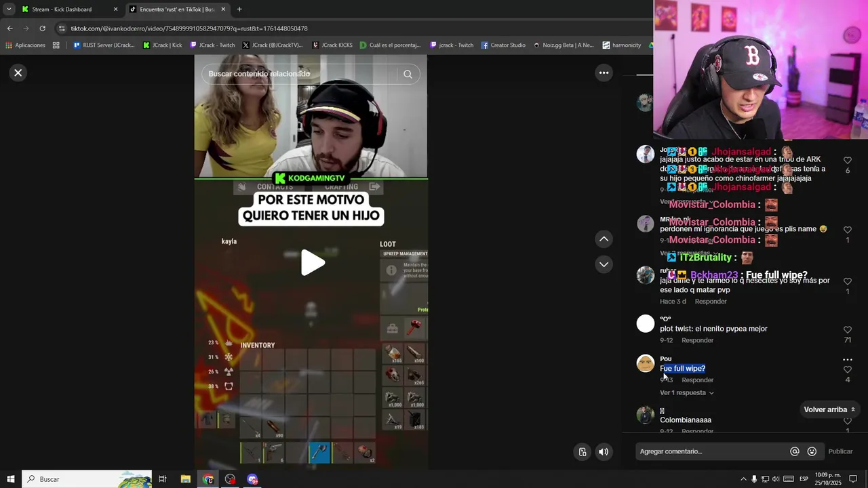The width and height of the screenshot is (868, 488).
Task: Open the Colombianaaaa commenter's avatar
Action: [646, 415]
